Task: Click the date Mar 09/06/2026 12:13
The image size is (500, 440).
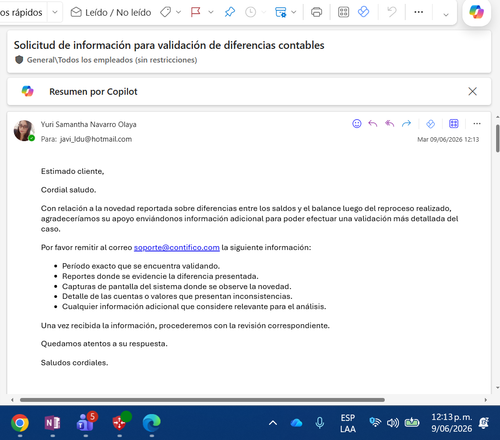Action: point(448,139)
